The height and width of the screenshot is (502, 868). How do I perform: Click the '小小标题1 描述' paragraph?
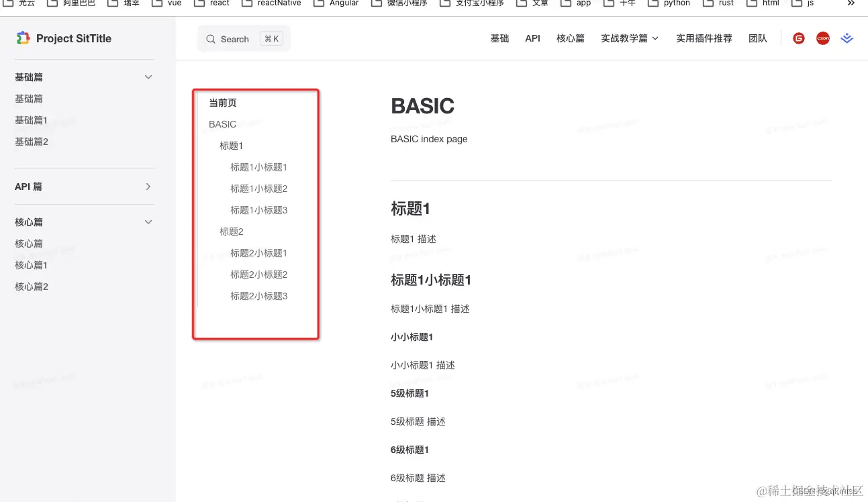[423, 365]
